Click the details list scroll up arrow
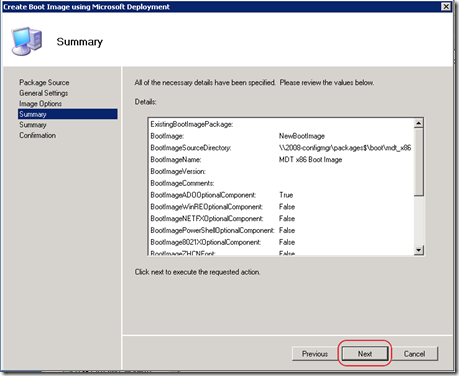Viewport: 459px width, 376px height. click(419, 123)
